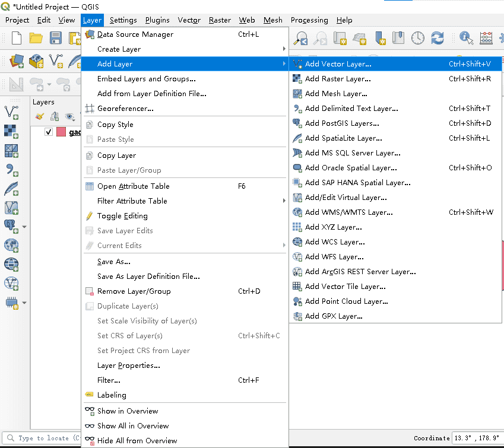504x448 pixels.
Task: Open project with the folder icon
Action: [x=36, y=38]
